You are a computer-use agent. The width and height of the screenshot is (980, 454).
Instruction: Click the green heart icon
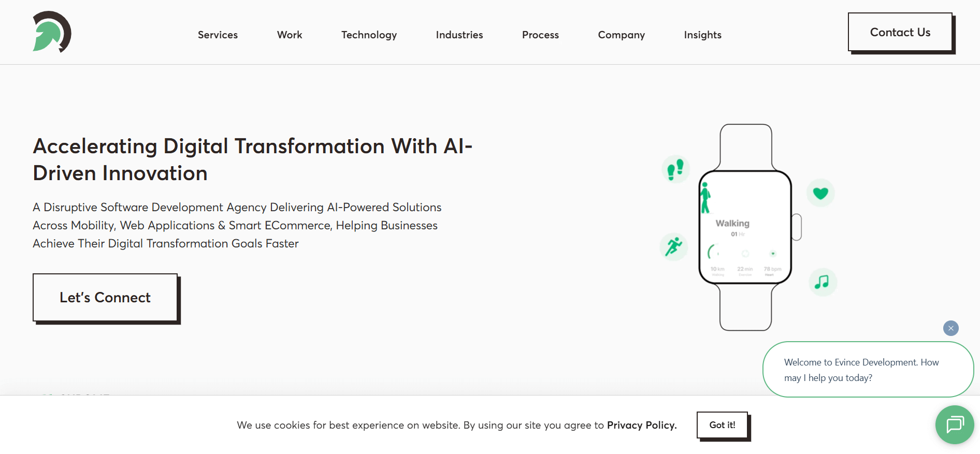(820, 193)
